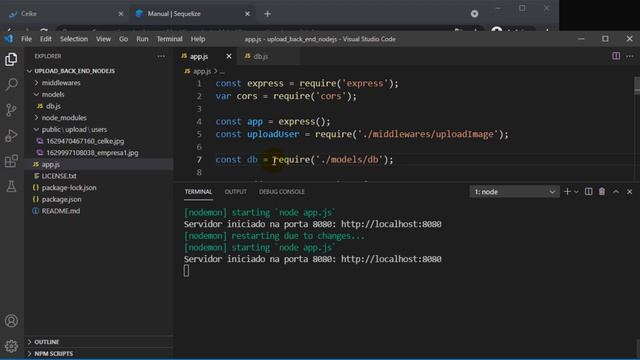Click http://localhost:8080 link on last terminal line
This screenshot has width=640, height=360.
(391, 259)
